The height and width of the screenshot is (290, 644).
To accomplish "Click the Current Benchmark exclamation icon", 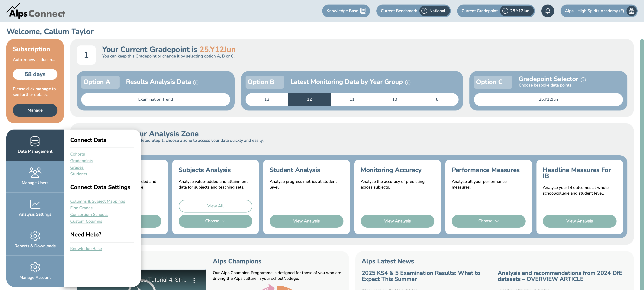I will pyautogui.click(x=424, y=11).
